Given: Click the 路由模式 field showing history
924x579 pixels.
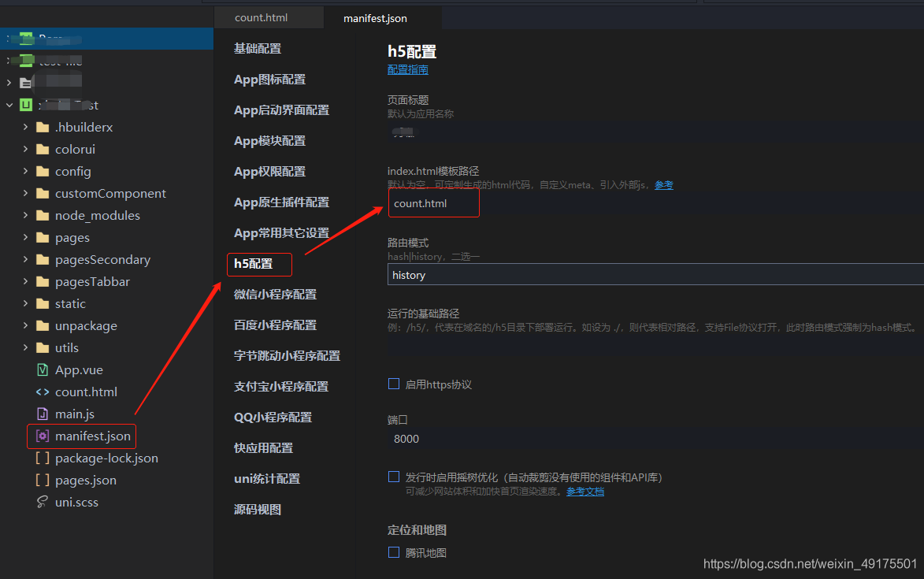Looking at the screenshot, I should tap(655, 274).
